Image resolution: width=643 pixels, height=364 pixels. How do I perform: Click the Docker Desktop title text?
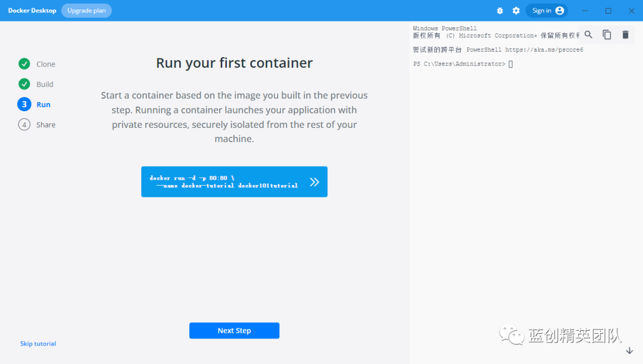[x=32, y=11]
